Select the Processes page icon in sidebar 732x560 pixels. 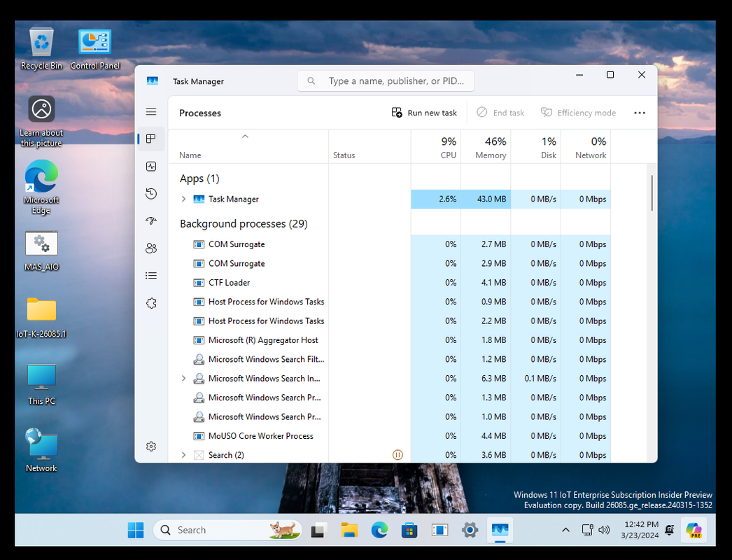[x=150, y=139]
